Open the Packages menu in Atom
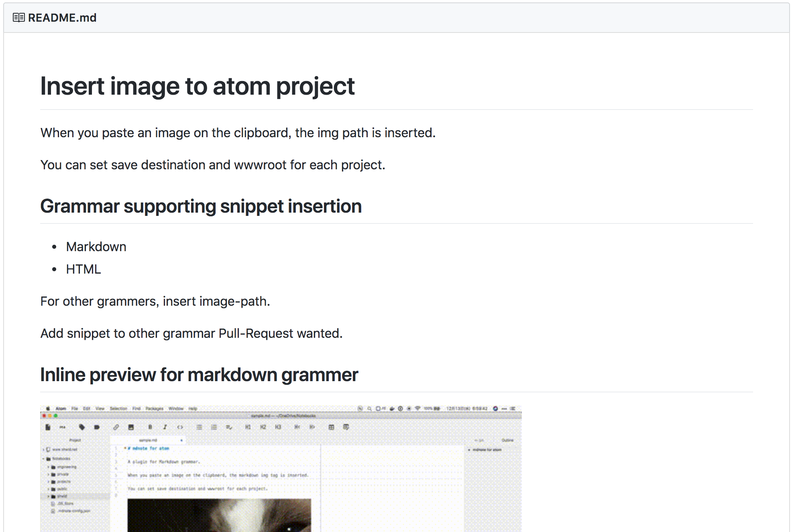 coord(154,409)
